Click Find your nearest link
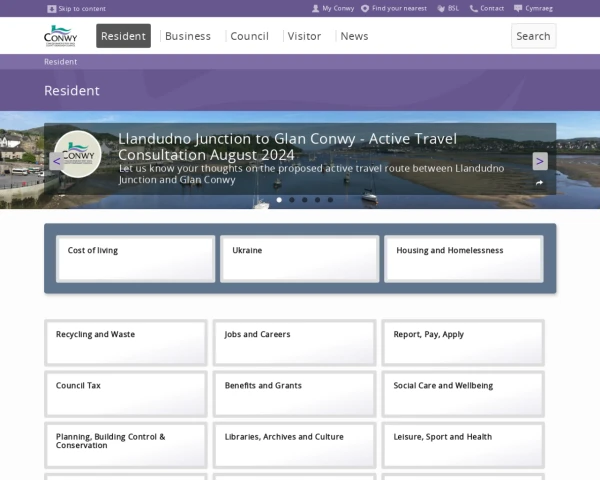Image resolution: width=600 pixels, height=480 pixels. tap(394, 8)
